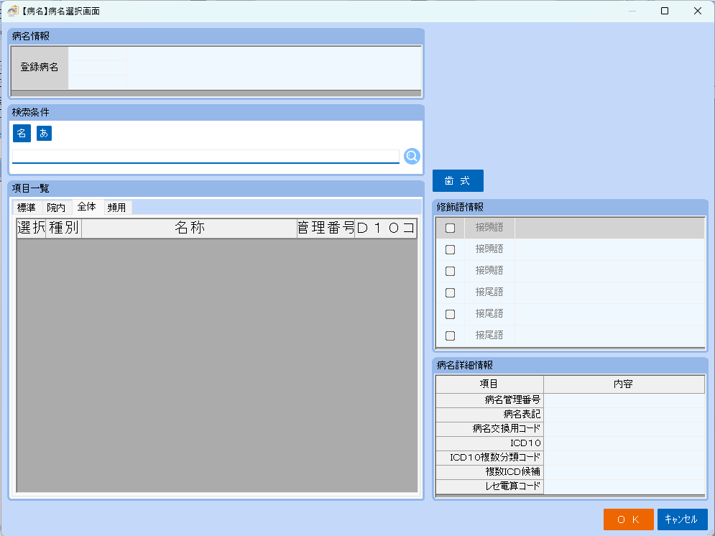Click the 病名交換用コード row
715x536 pixels.
570,429
